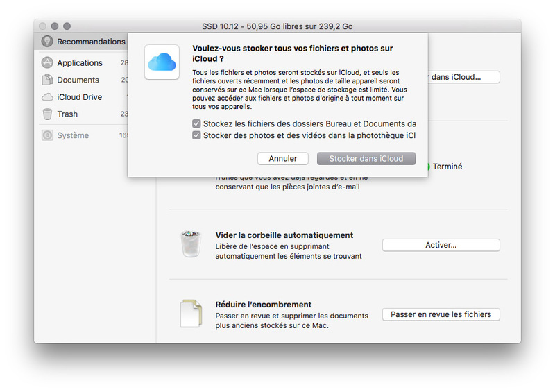Screen dimensions: 555x392
Task: Click the Trash bin sidebar icon
Action: tap(47, 114)
